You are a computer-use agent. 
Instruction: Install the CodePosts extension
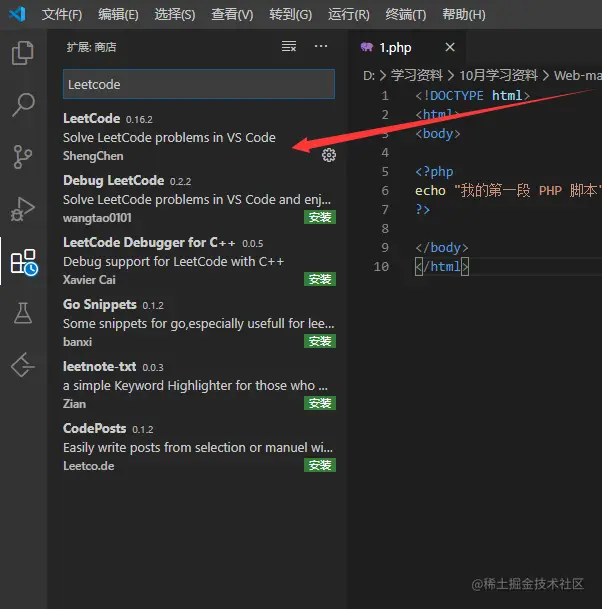320,465
